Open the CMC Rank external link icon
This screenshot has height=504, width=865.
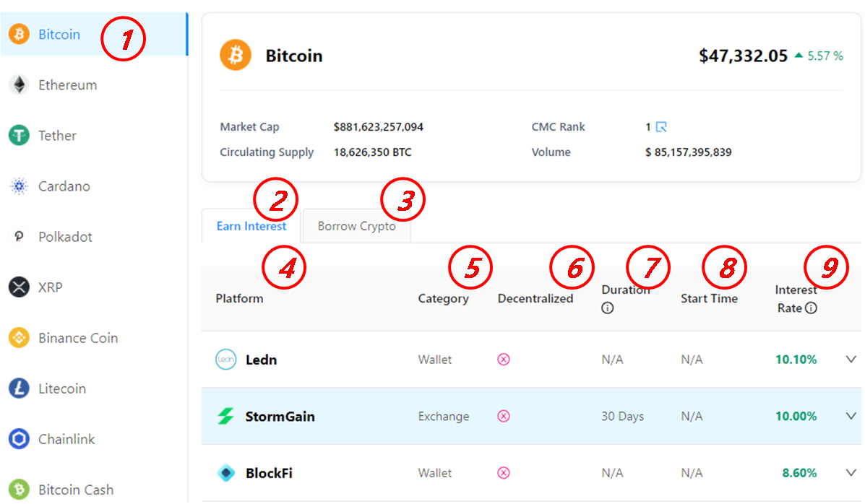coord(661,127)
